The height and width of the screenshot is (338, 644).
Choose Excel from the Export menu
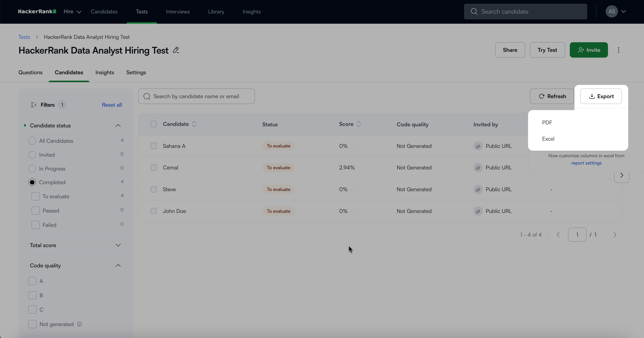click(548, 139)
